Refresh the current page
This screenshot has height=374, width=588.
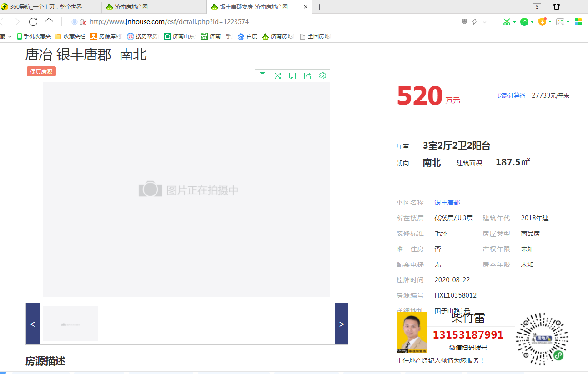pos(32,21)
